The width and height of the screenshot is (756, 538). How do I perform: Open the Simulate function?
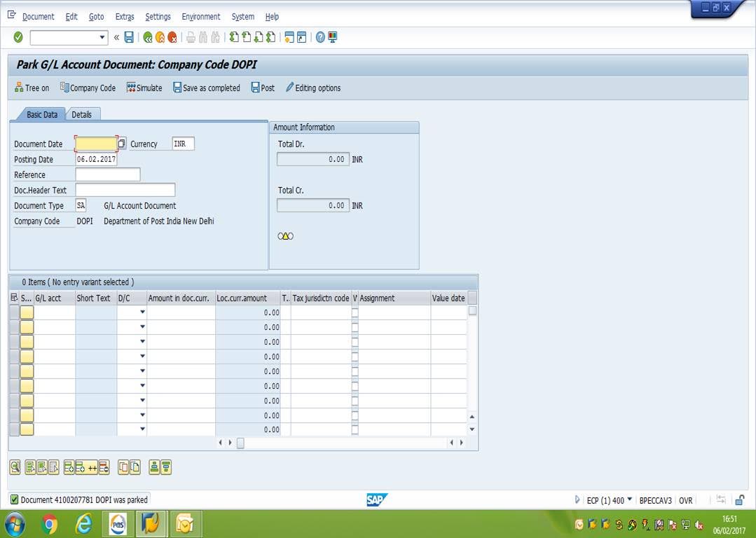pos(144,88)
